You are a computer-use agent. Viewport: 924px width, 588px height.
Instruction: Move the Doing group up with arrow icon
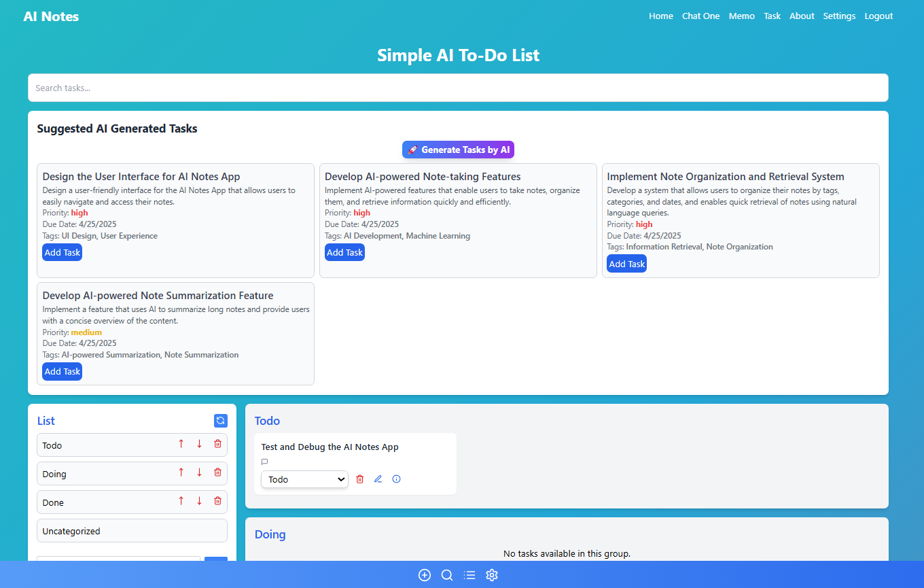(x=181, y=472)
